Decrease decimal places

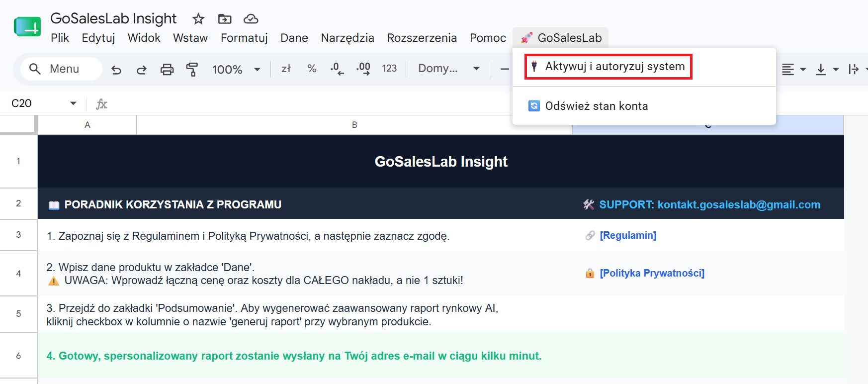[337, 69]
